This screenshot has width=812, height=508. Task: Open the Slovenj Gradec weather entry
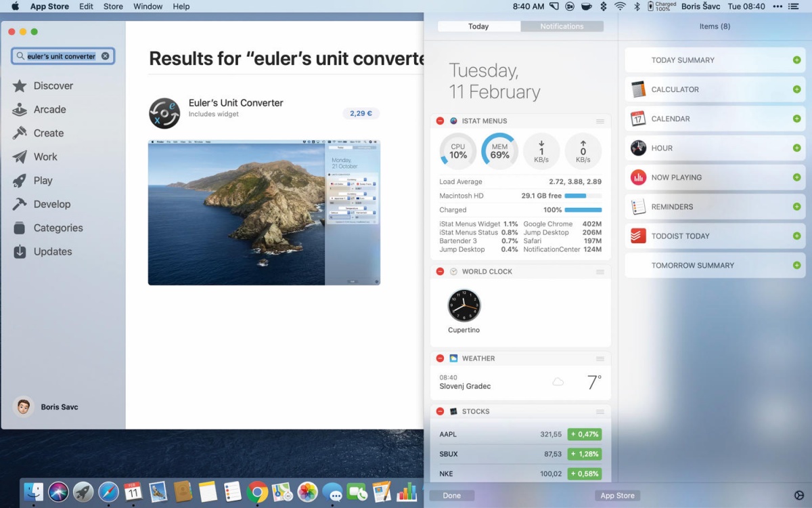pyautogui.click(x=520, y=382)
